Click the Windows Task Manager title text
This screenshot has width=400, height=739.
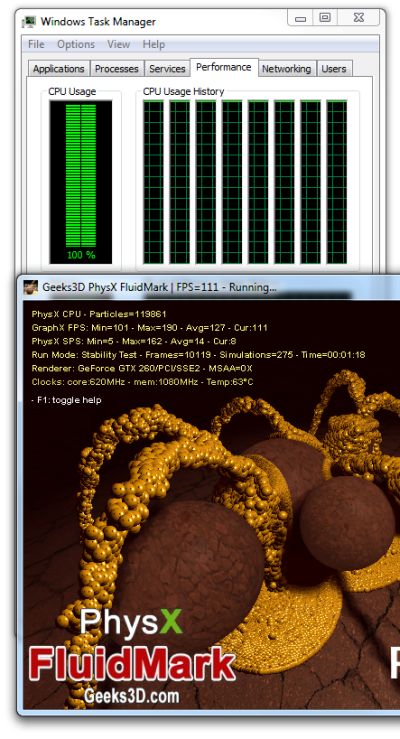click(98, 22)
